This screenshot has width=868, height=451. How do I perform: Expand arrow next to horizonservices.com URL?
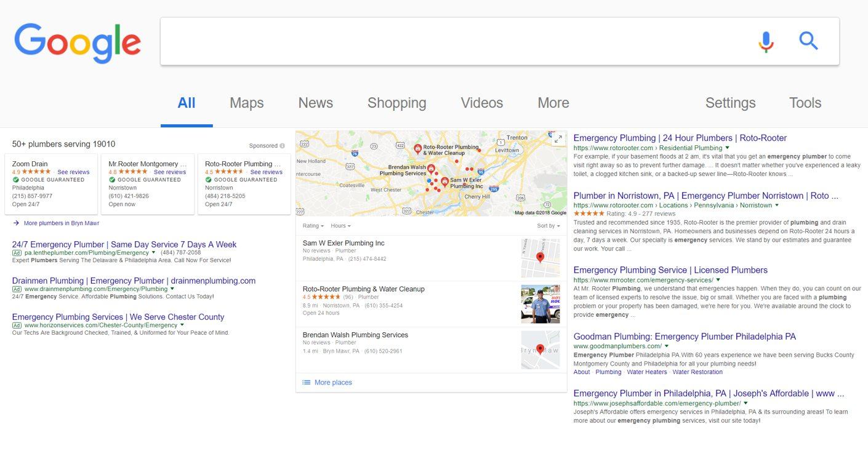pyautogui.click(x=182, y=325)
